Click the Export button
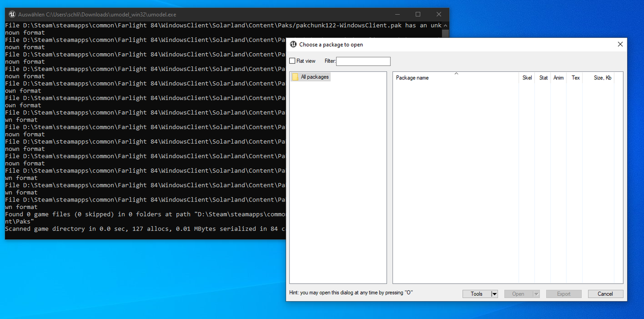The width and height of the screenshot is (644, 319). pyautogui.click(x=563, y=294)
